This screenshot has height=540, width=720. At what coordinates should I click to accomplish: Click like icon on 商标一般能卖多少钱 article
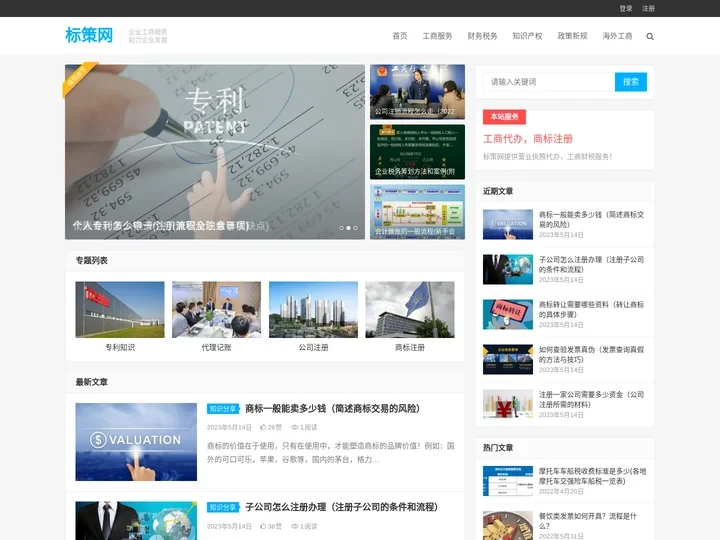(x=263, y=427)
